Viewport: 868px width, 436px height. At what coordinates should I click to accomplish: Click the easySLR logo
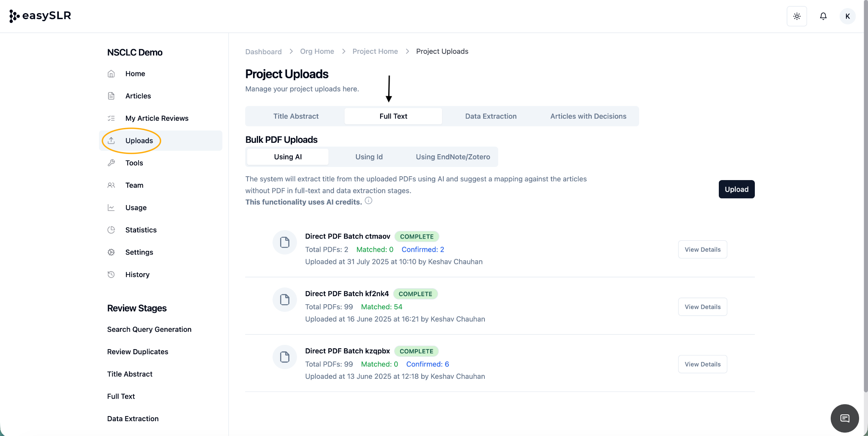coord(40,16)
